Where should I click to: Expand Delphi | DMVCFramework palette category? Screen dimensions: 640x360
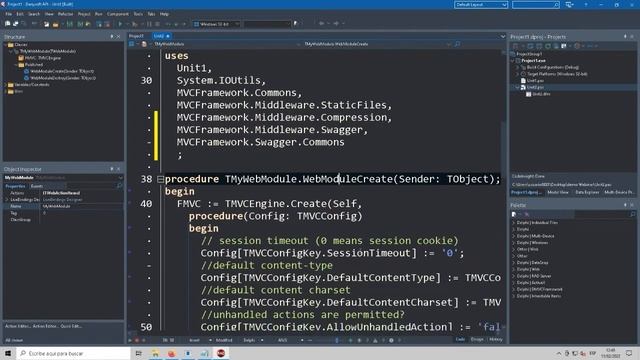pyautogui.click(x=513, y=289)
